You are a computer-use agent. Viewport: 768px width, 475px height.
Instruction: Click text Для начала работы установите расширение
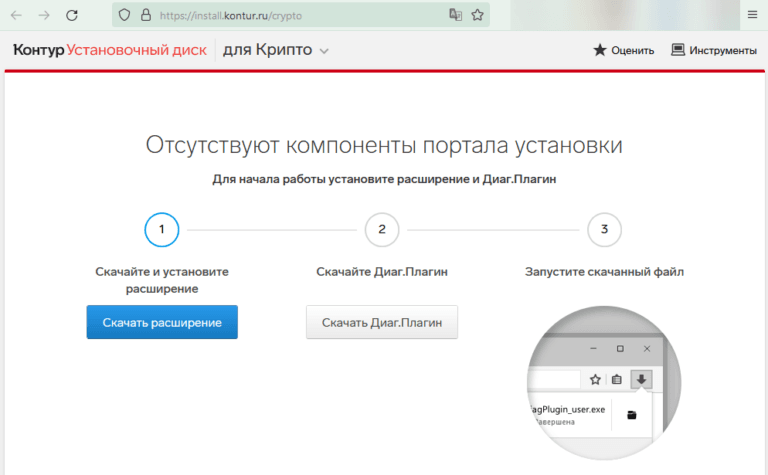[x=341, y=179]
